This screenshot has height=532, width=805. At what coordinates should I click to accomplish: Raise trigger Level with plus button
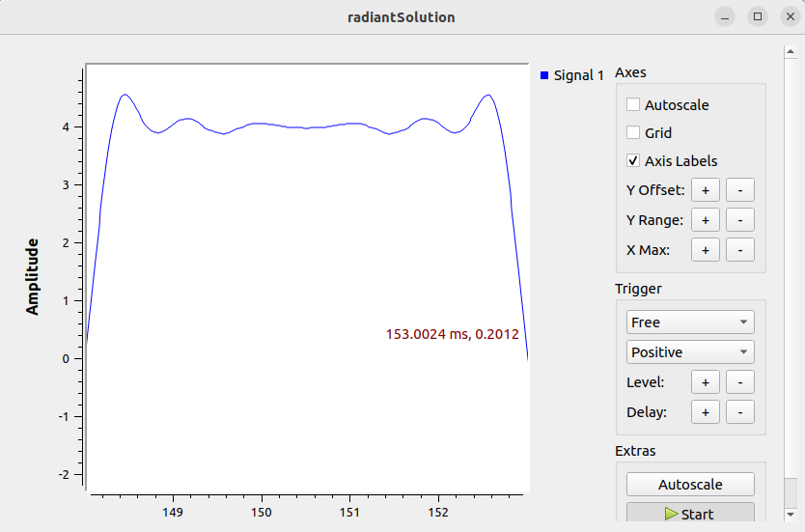pyautogui.click(x=706, y=382)
